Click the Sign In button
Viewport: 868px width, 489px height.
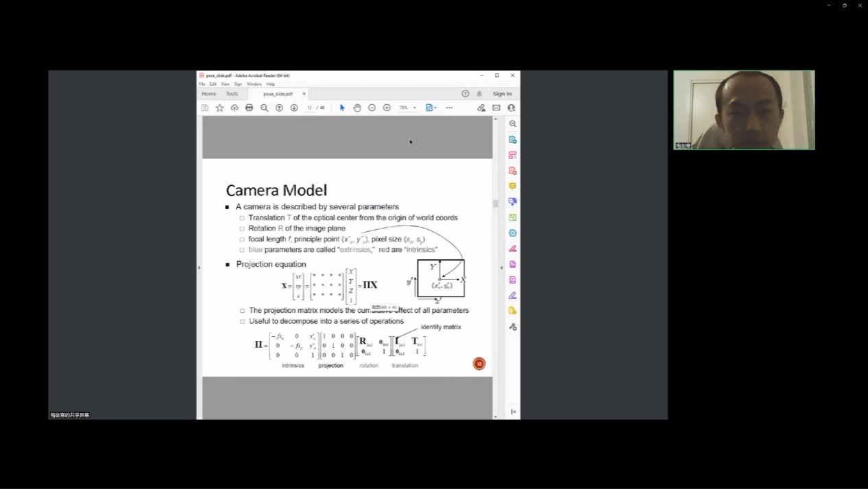[x=502, y=93]
